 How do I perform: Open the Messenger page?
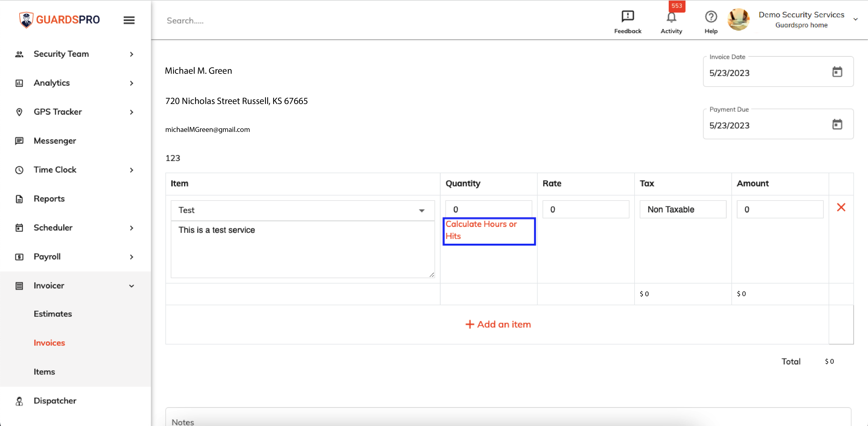[55, 141]
